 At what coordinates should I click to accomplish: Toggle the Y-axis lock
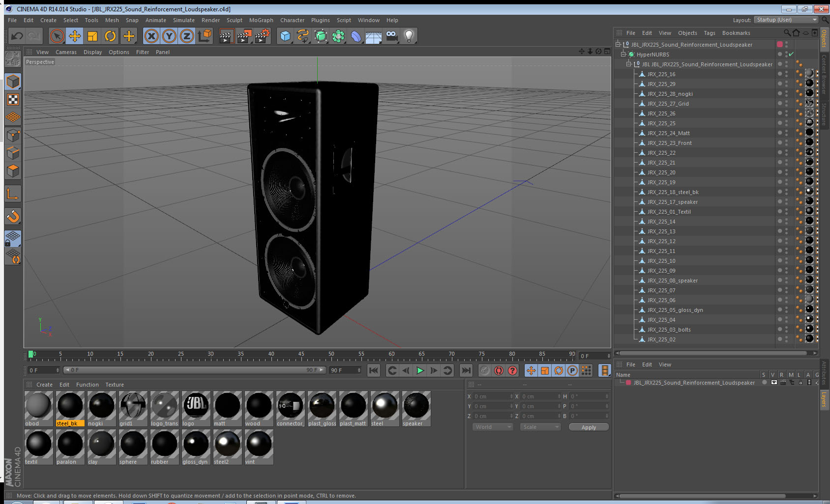click(169, 36)
